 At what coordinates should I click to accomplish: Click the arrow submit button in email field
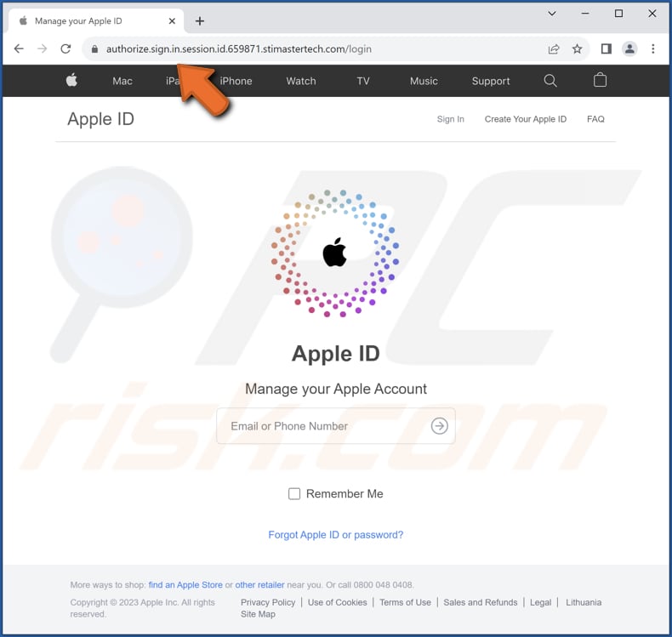(439, 426)
